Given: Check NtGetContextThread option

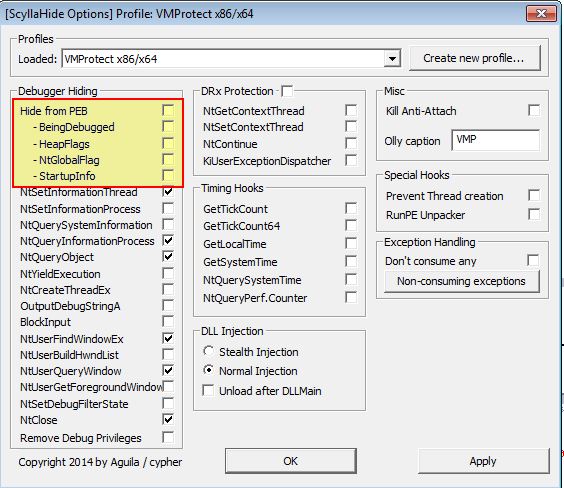Looking at the screenshot, I should tap(351, 110).
